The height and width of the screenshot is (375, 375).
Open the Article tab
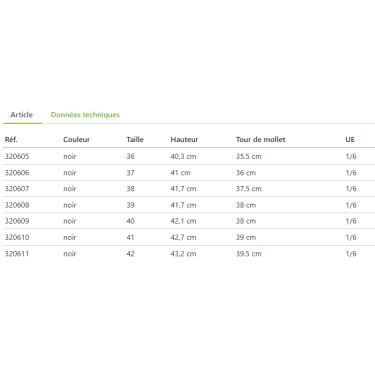coord(22,115)
